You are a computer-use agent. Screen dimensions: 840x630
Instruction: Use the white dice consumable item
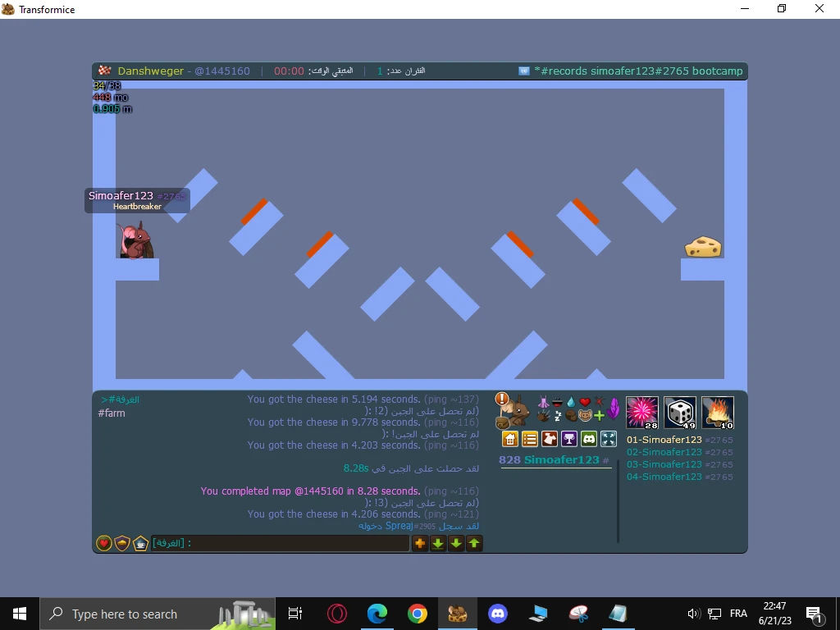pos(680,413)
